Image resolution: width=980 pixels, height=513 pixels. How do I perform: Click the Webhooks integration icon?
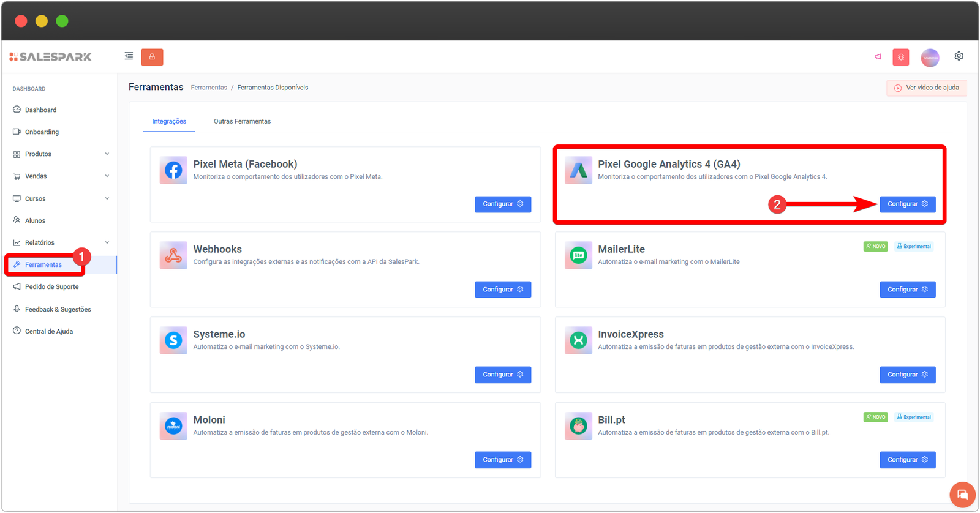click(173, 255)
